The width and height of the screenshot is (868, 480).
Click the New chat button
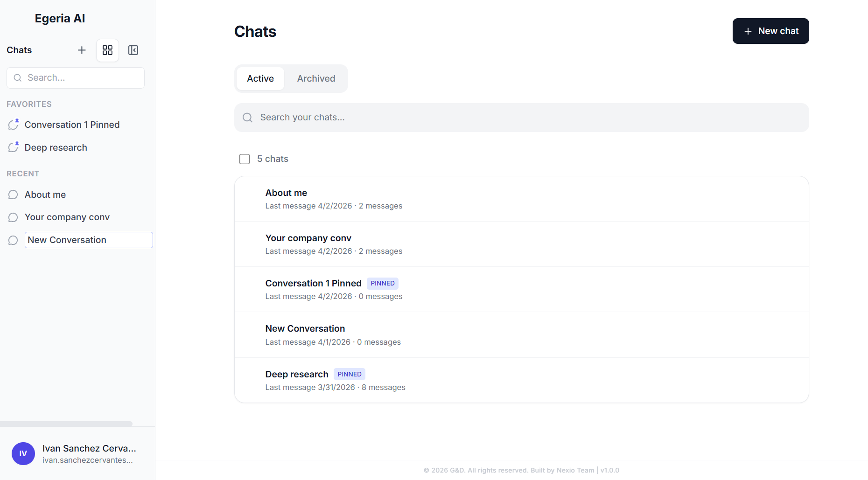point(770,31)
